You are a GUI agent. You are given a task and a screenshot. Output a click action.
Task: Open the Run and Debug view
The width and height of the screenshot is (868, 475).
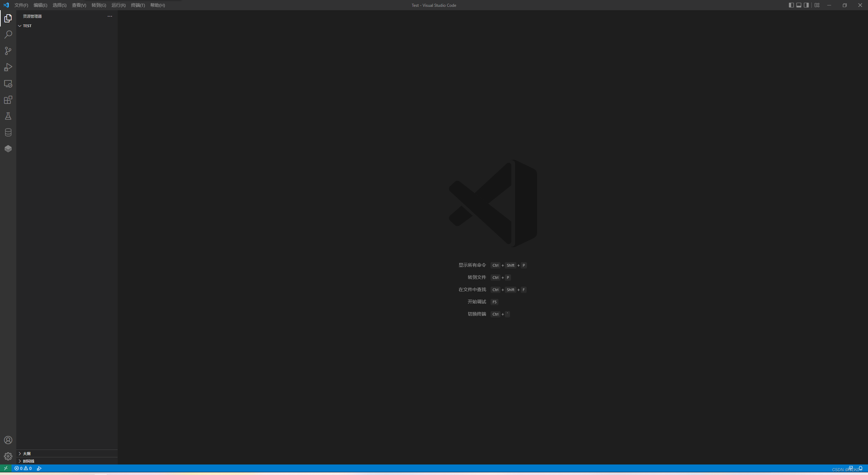[8, 67]
